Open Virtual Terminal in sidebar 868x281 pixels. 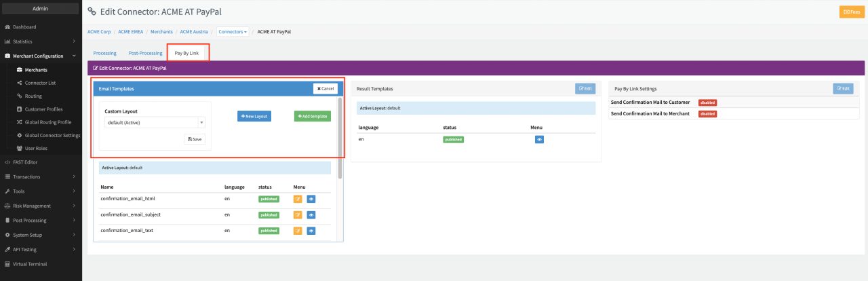coord(30,264)
